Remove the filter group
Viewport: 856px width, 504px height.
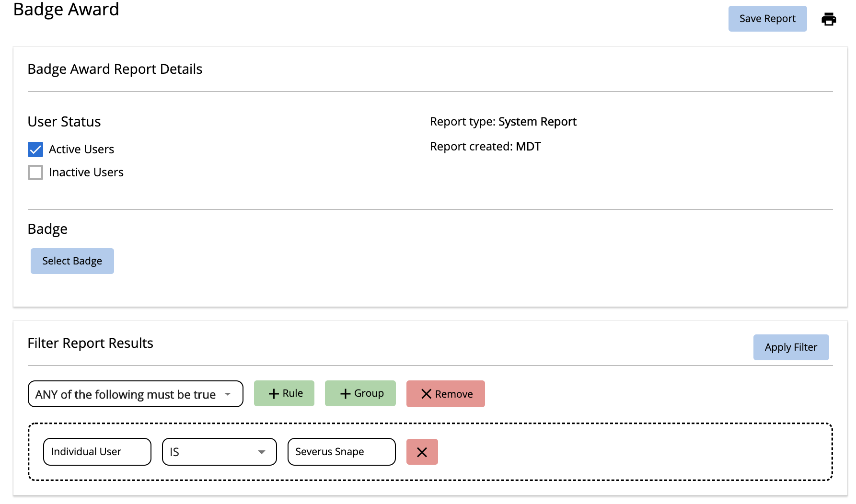[446, 394]
